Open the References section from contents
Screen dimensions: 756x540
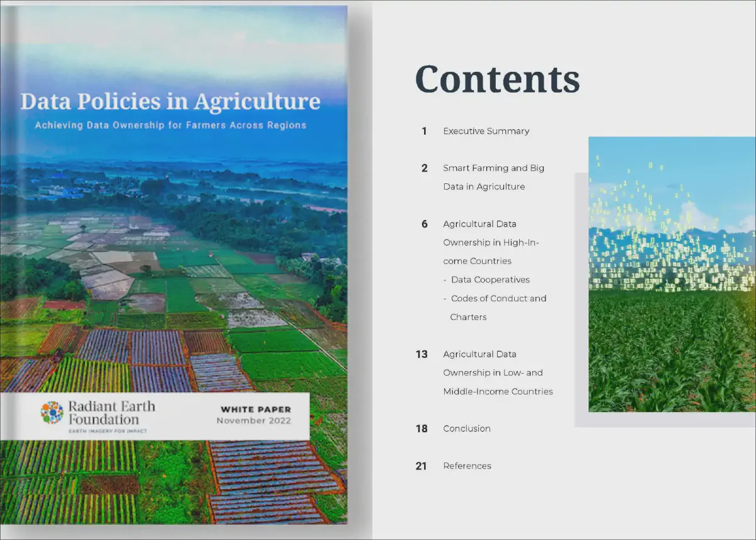[467, 466]
